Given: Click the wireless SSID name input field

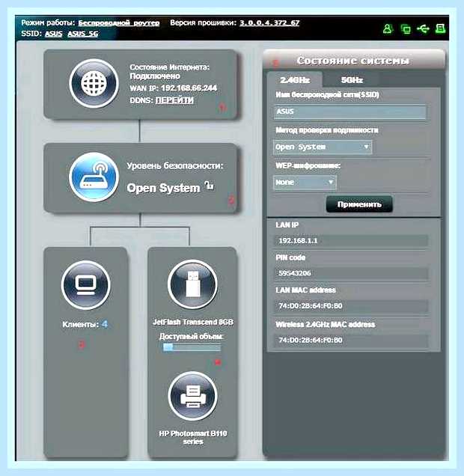Looking at the screenshot, I should (x=350, y=112).
